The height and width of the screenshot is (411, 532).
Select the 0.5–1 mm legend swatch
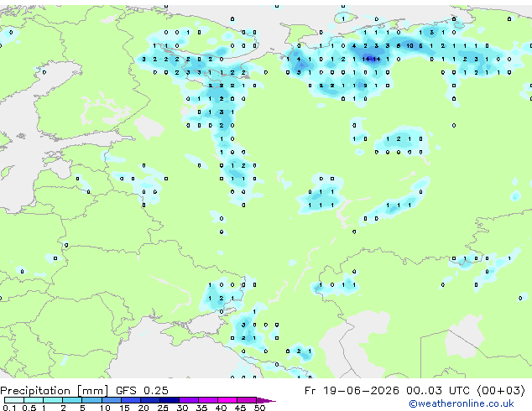pos(34,400)
